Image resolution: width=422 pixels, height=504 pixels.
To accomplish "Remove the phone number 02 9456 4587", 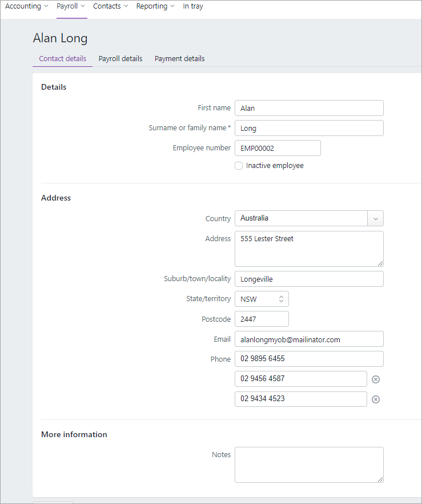I will pyautogui.click(x=375, y=379).
